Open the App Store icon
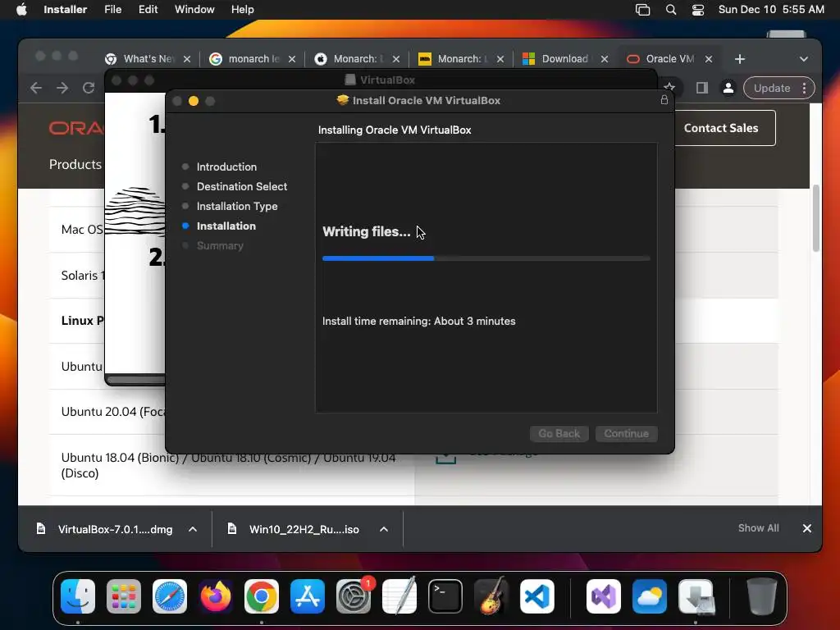The width and height of the screenshot is (840, 630). pos(308,596)
